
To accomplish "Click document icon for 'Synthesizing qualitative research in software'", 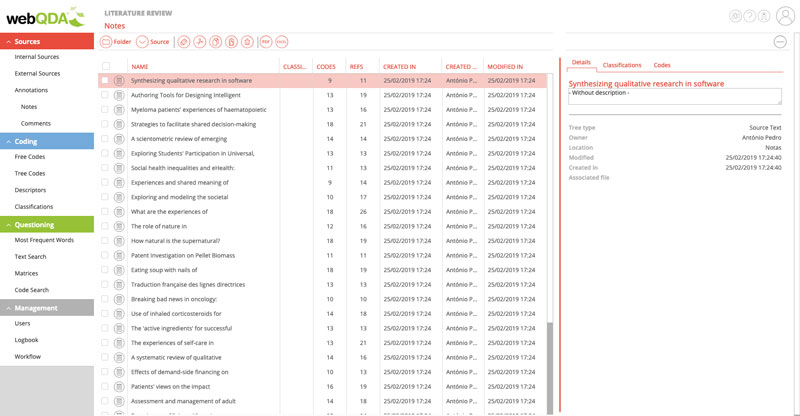I will 119,81.
